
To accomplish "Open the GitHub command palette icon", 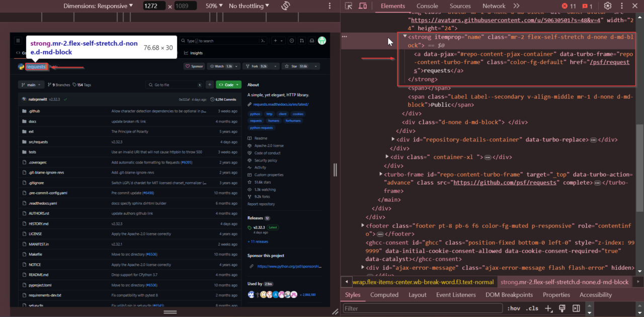I will click(x=263, y=41).
